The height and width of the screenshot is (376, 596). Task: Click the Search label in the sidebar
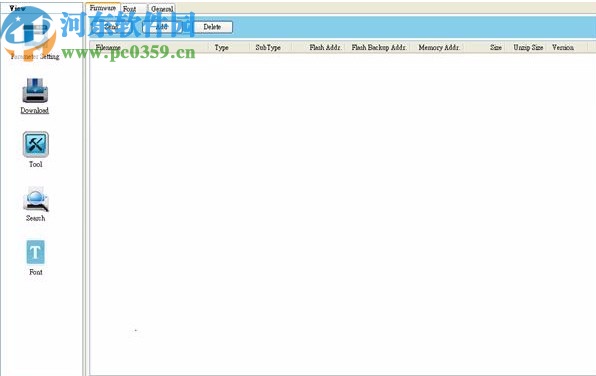(x=35, y=218)
